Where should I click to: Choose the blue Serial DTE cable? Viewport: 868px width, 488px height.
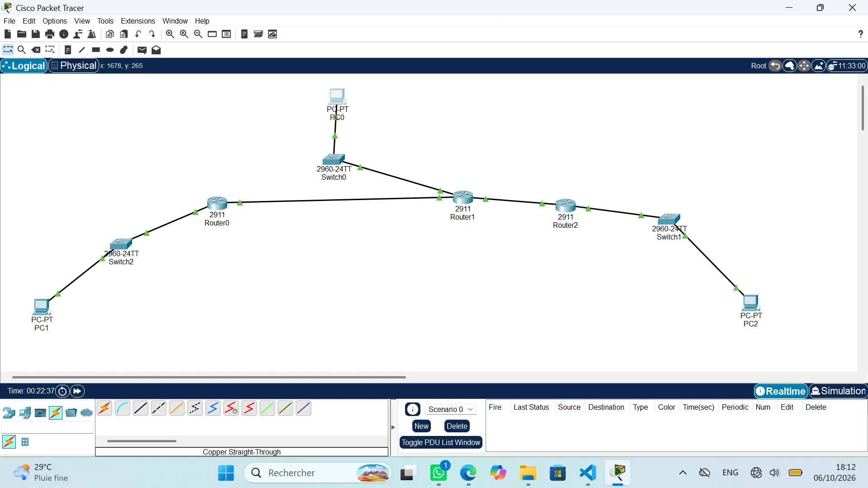[x=213, y=408]
